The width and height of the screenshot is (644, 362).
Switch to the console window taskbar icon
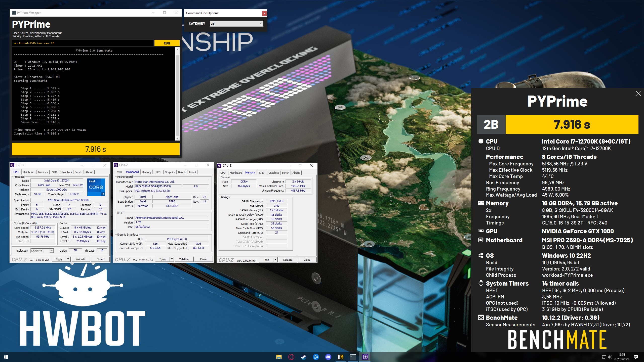[353, 357]
